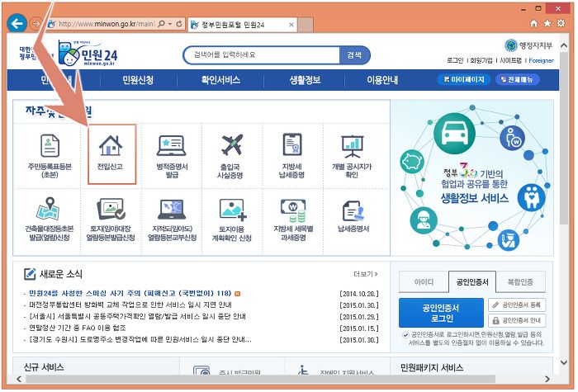Open the 전체메뉴 button
Screen dimensions: 578x392
517,79
